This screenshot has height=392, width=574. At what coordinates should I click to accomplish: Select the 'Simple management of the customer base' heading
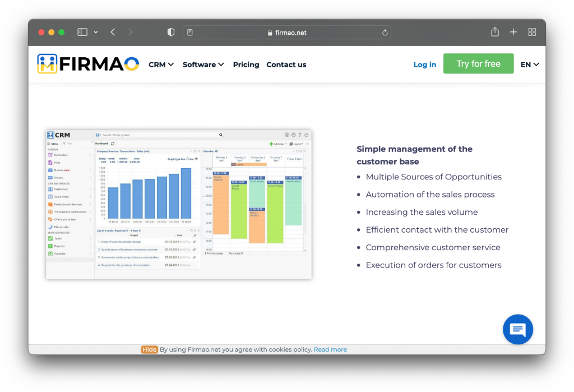click(414, 155)
